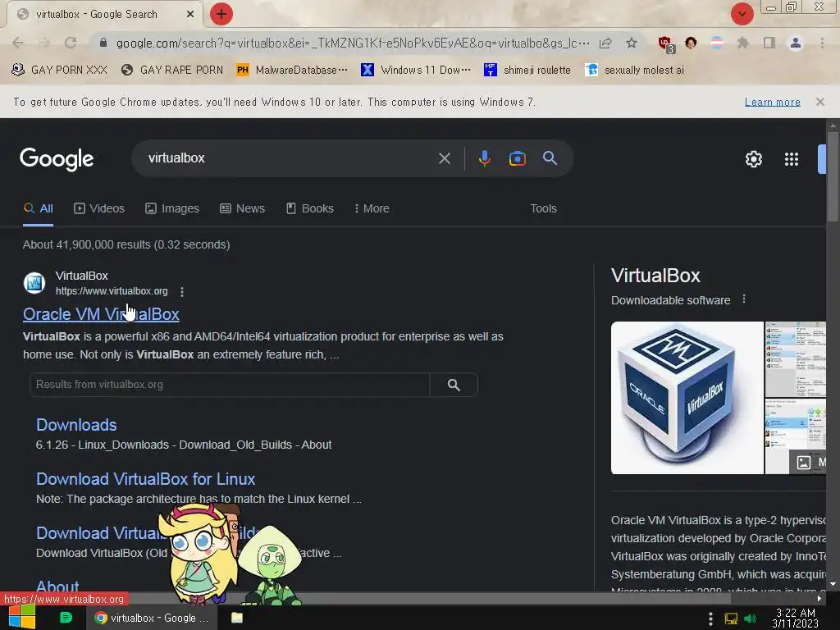The height and width of the screenshot is (630, 840).
Task: Submit search with the magnifier icon
Action: click(550, 158)
